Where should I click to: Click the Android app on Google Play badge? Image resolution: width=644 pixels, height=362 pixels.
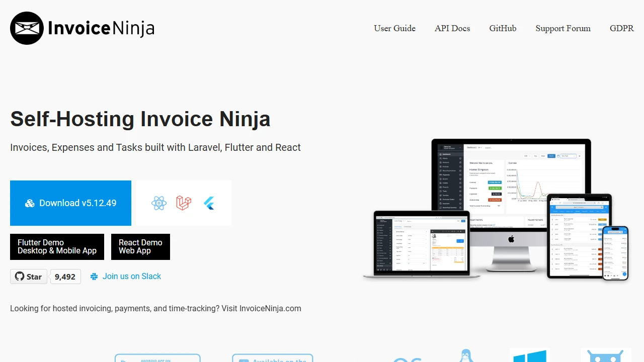click(157, 358)
